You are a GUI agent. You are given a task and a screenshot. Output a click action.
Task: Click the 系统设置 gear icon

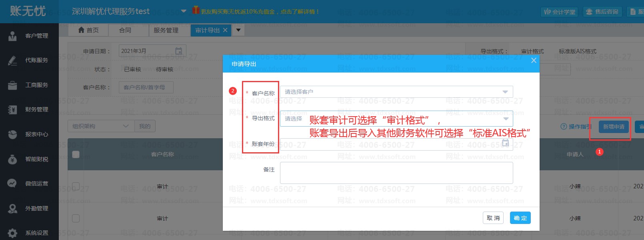pos(12,233)
